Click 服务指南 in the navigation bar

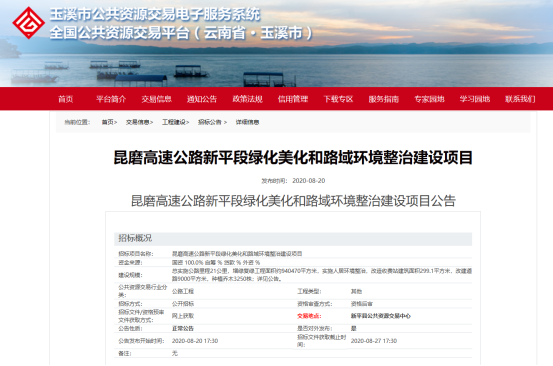click(x=384, y=99)
